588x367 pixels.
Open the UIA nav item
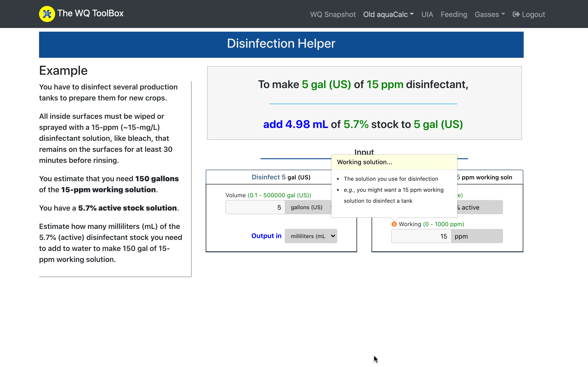click(x=427, y=14)
